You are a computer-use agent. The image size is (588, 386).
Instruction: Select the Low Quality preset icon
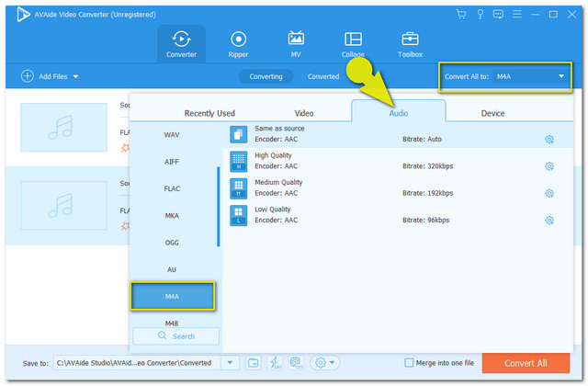point(239,215)
